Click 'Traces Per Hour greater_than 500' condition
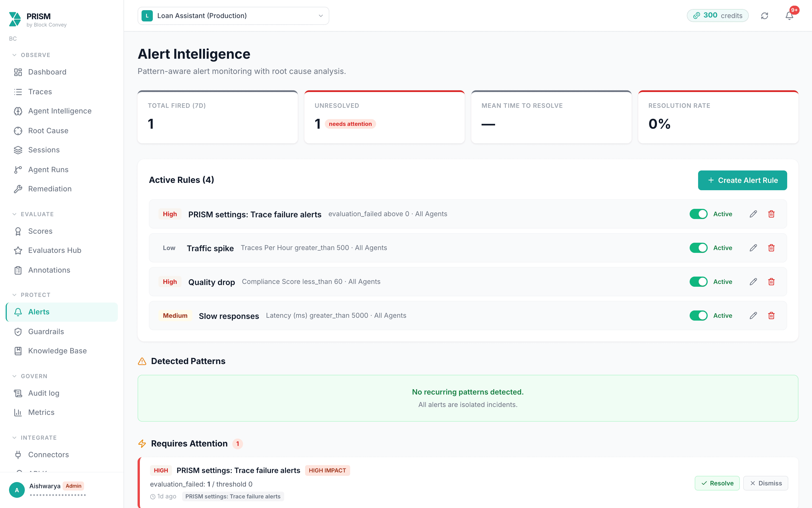 pos(295,248)
